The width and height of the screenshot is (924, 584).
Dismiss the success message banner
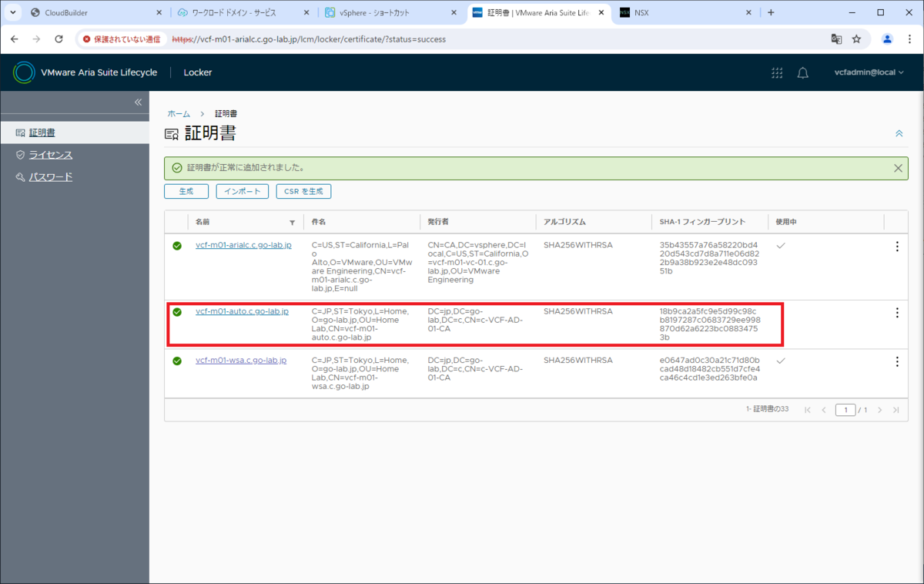[x=898, y=167]
